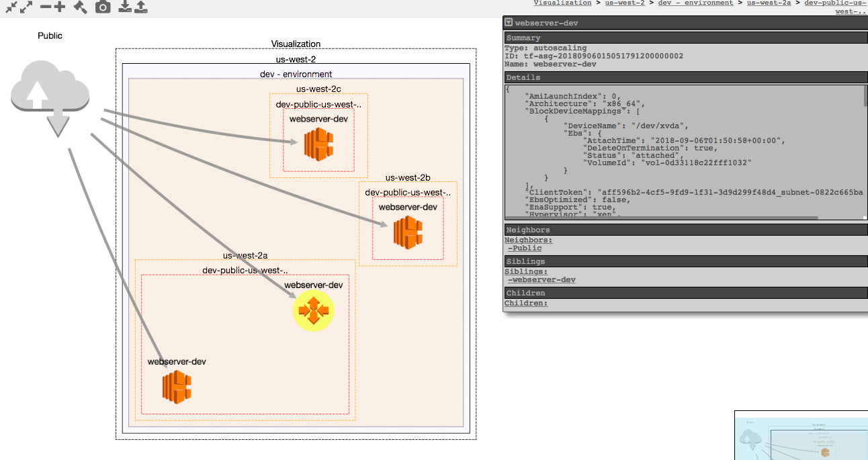868x460 pixels.
Task: Select the highlighted autoscaling group icon
Action: pos(314,311)
